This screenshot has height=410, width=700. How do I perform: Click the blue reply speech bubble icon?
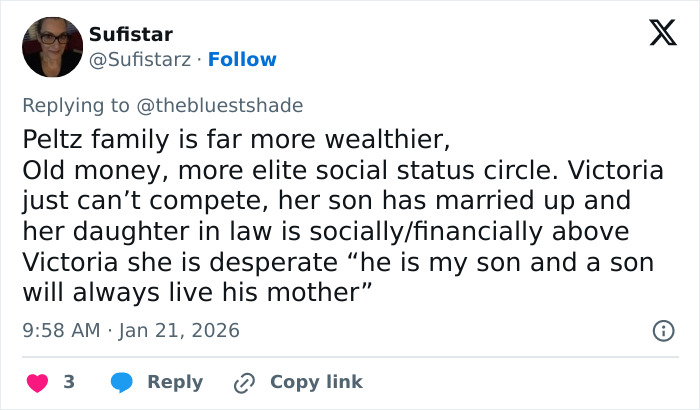pos(122,382)
